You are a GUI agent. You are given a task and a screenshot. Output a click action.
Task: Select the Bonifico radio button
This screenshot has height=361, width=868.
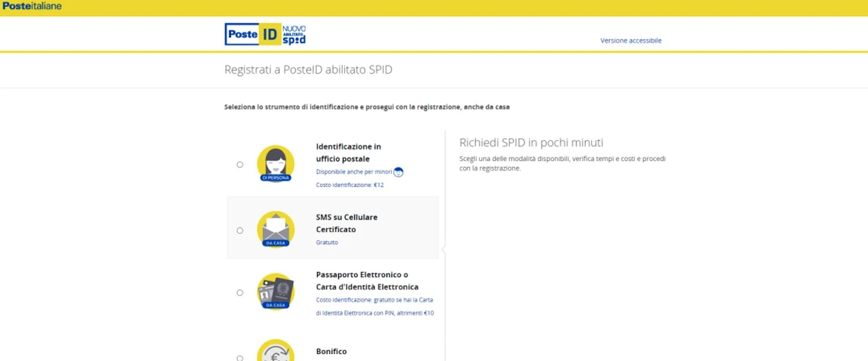(240, 358)
